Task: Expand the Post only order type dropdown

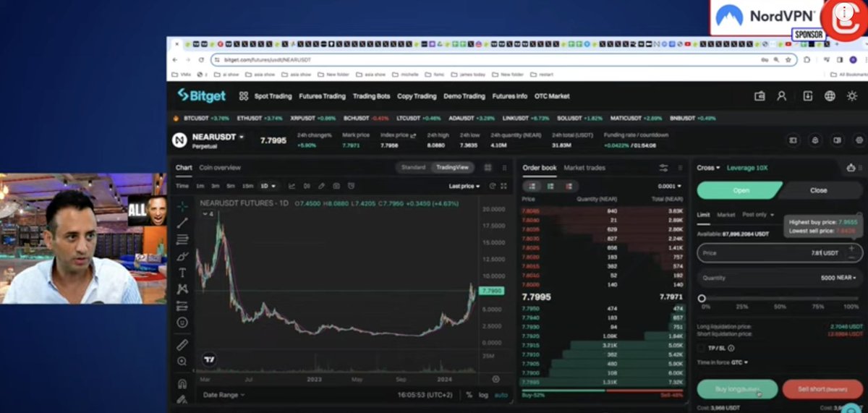Action: tap(758, 215)
